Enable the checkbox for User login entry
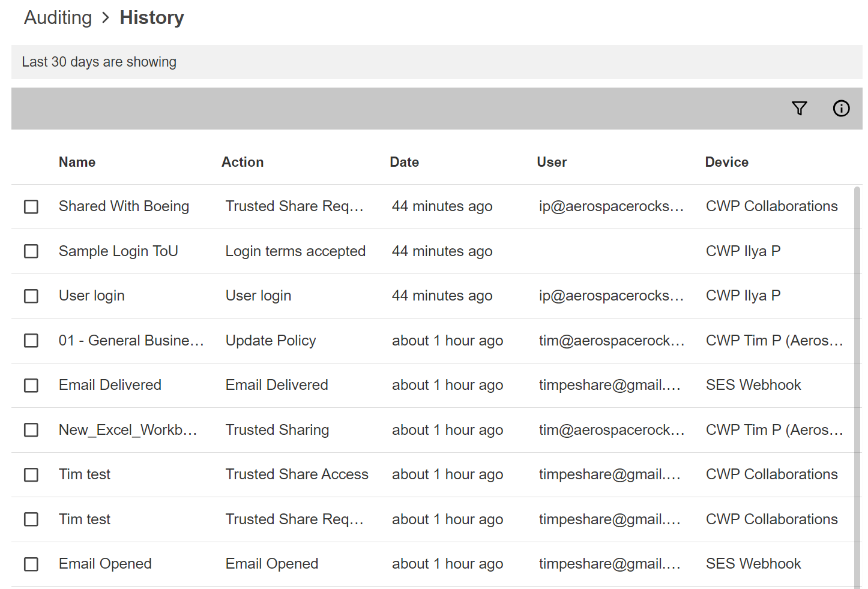Image resolution: width=868 pixels, height=589 pixels. (x=31, y=296)
